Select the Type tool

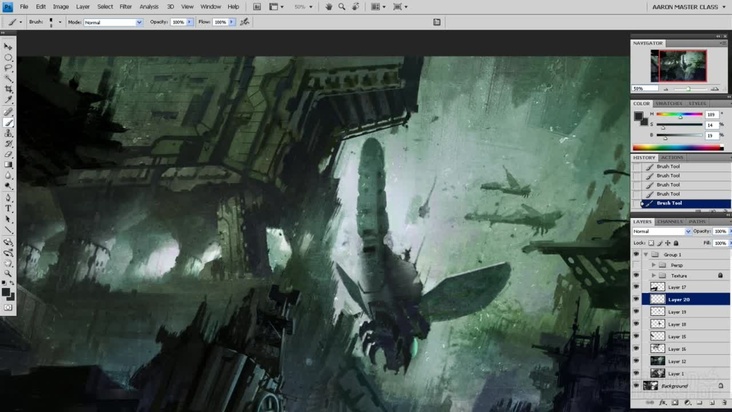pyautogui.click(x=8, y=209)
